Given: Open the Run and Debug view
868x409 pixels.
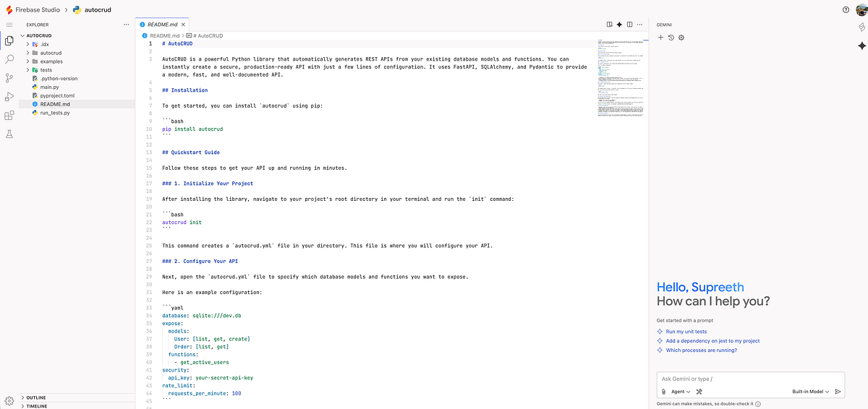Looking at the screenshot, I should pos(9,97).
